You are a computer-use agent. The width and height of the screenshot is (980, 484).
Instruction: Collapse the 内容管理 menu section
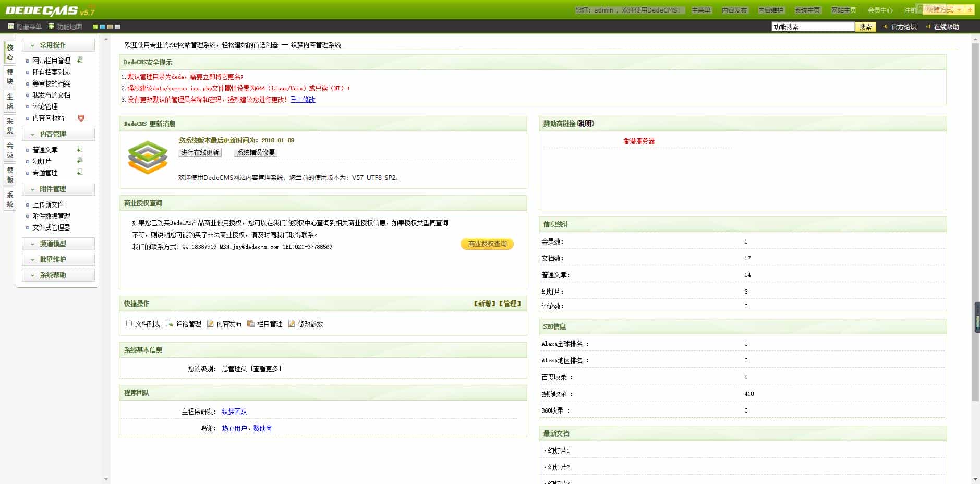coord(58,134)
